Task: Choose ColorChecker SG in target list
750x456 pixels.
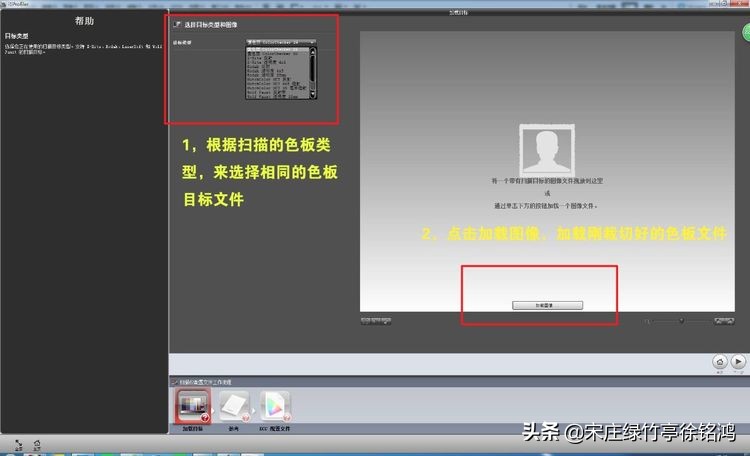Action: [277, 54]
